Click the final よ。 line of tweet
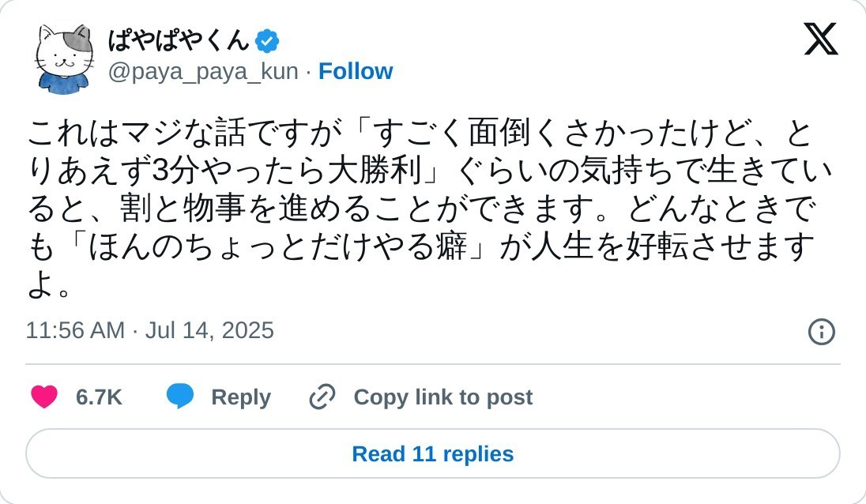 point(49,286)
